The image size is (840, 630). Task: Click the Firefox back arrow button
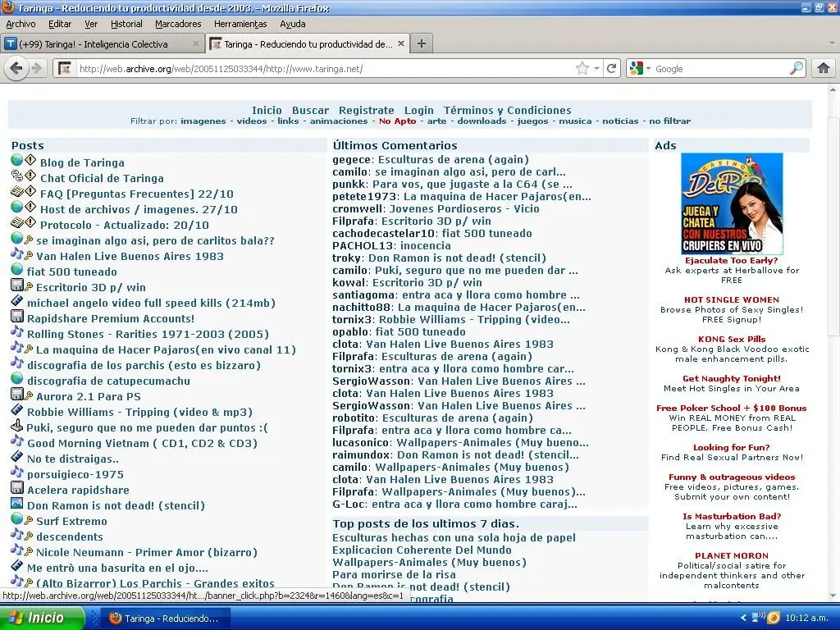point(16,69)
